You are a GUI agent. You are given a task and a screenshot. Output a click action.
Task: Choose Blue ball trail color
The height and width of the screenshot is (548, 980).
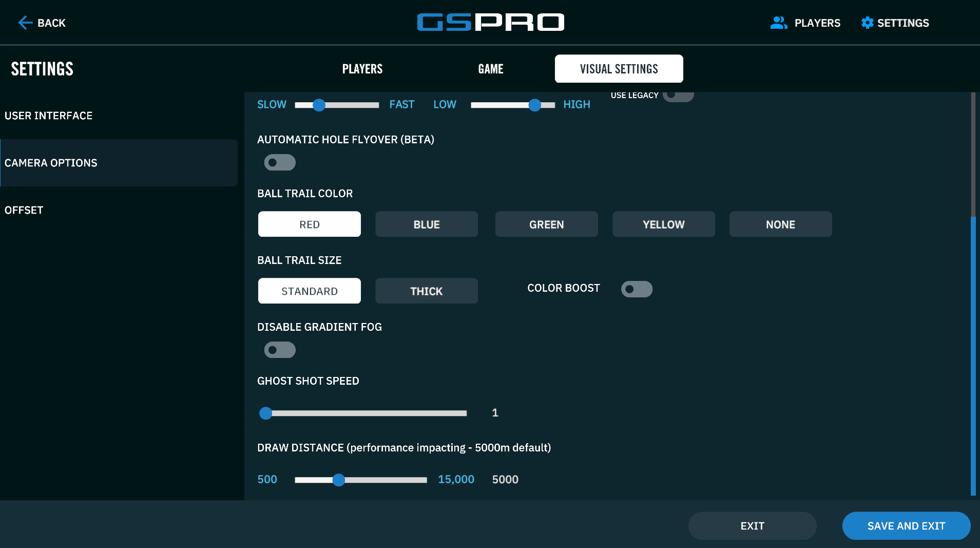426,224
